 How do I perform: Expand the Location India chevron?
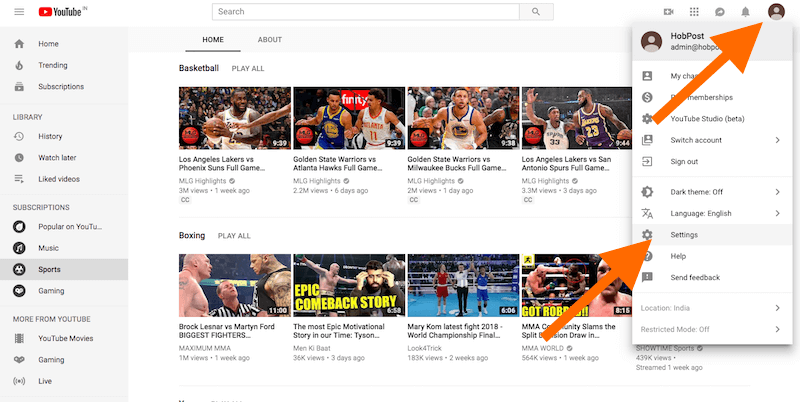point(778,308)
